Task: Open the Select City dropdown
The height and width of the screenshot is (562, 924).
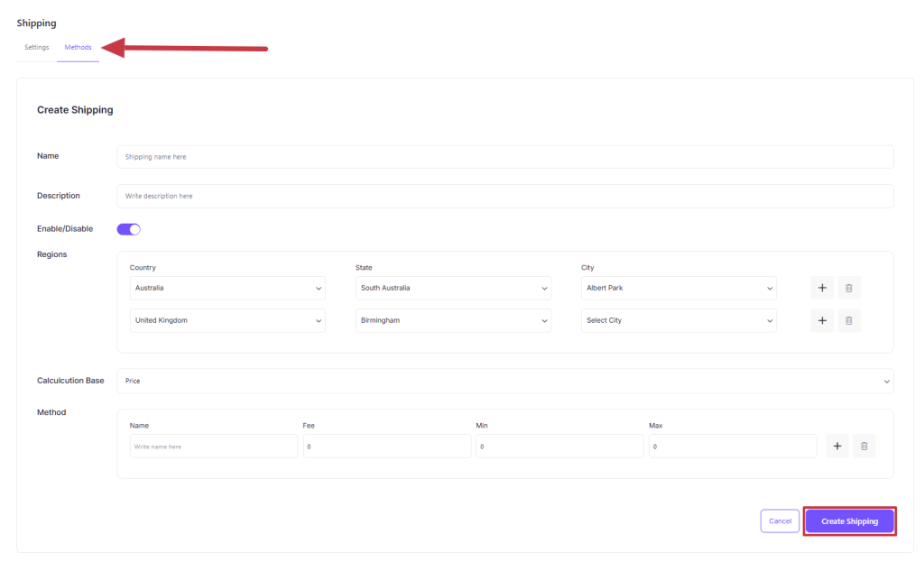Action: [679, 320]
